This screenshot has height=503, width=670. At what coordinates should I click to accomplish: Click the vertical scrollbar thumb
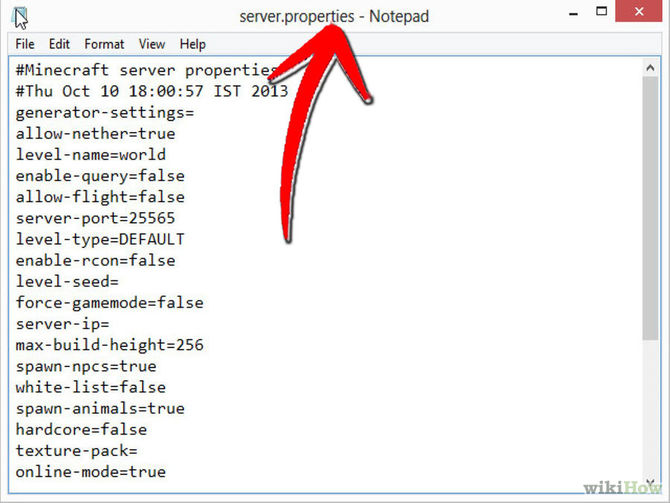[650, 209]
